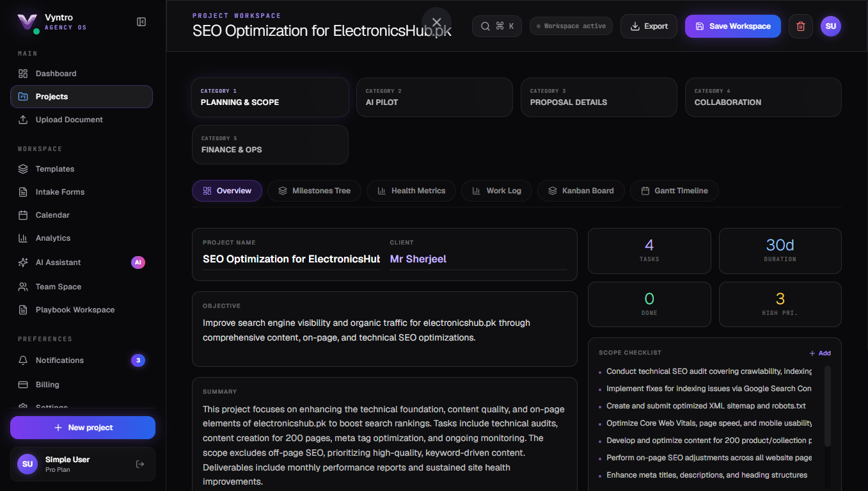The image size is (868, 491).
Task: Click the Billing card icon
Action: pyautogui.click(x=23, y=385)
